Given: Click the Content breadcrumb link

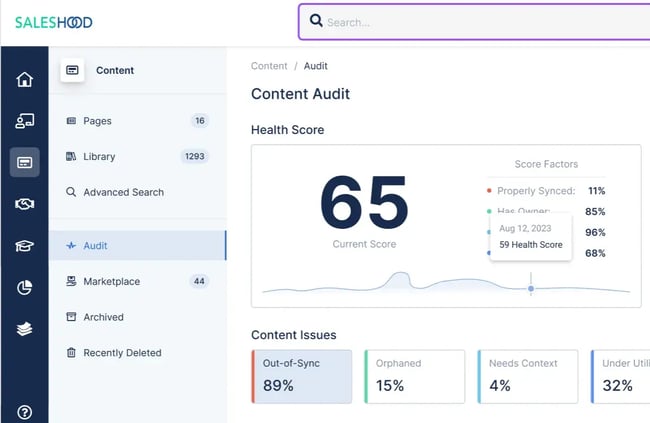Looking at the screenshot, I should [x=269, y=66].
